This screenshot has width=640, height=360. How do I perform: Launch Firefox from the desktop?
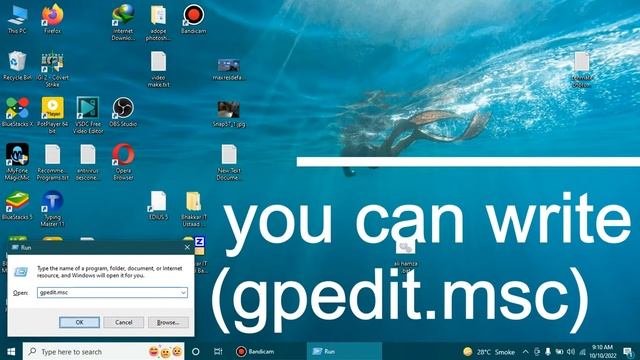click(x=53, y=19)
